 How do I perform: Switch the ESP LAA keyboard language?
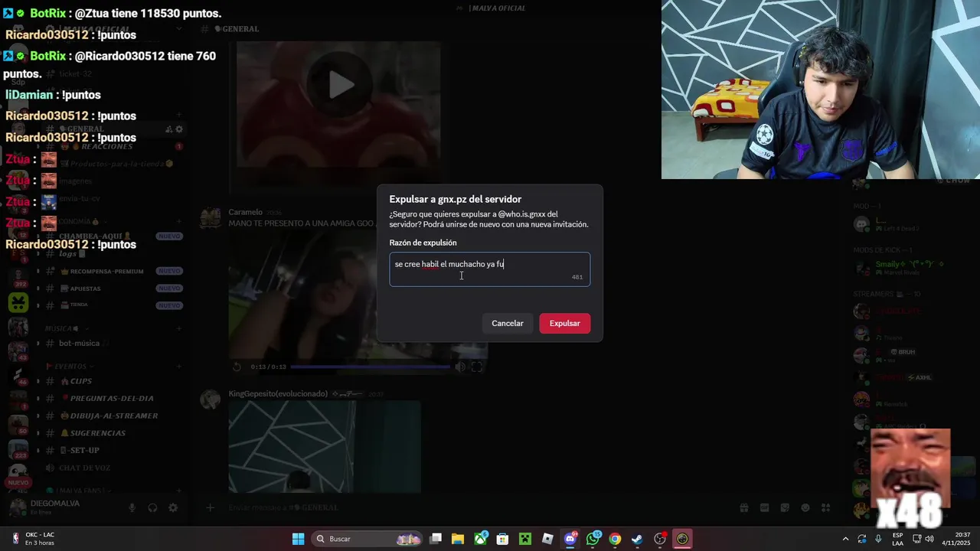pyautogui.click(x=897, y=539)
